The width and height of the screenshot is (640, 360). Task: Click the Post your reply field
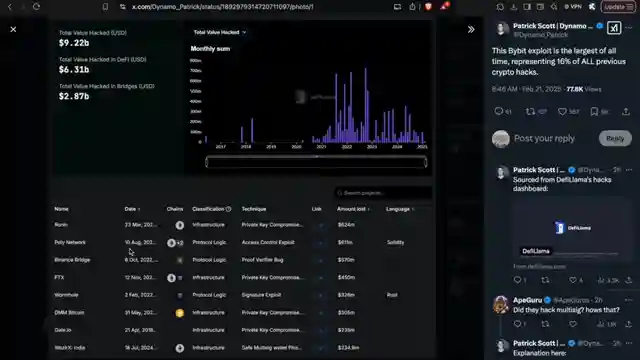[544, 138]
